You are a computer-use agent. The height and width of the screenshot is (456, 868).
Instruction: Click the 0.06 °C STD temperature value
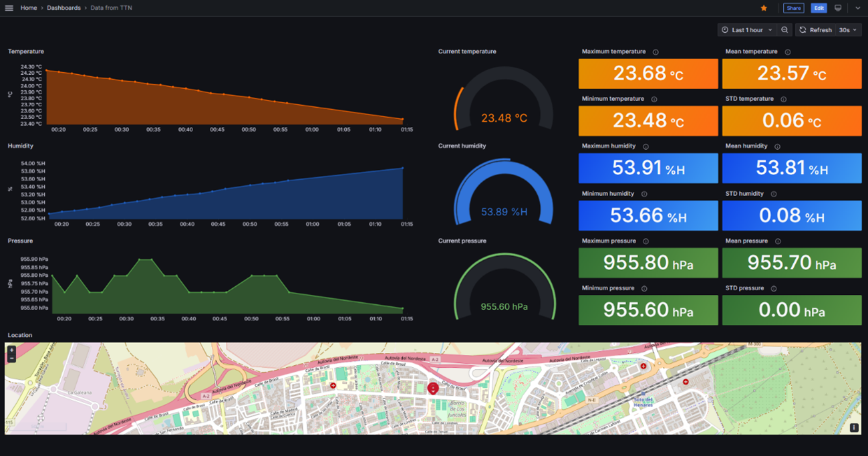[x=792, y=121]
